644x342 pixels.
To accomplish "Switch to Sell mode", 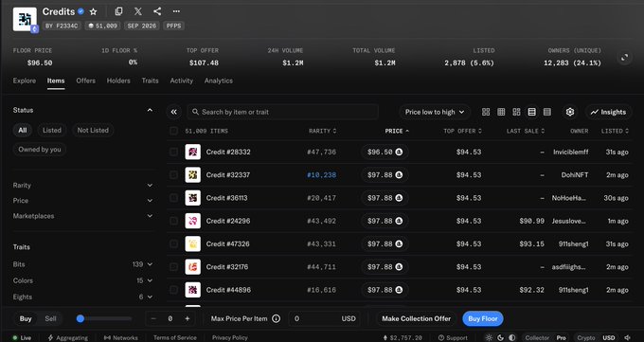I will point(50,318).
